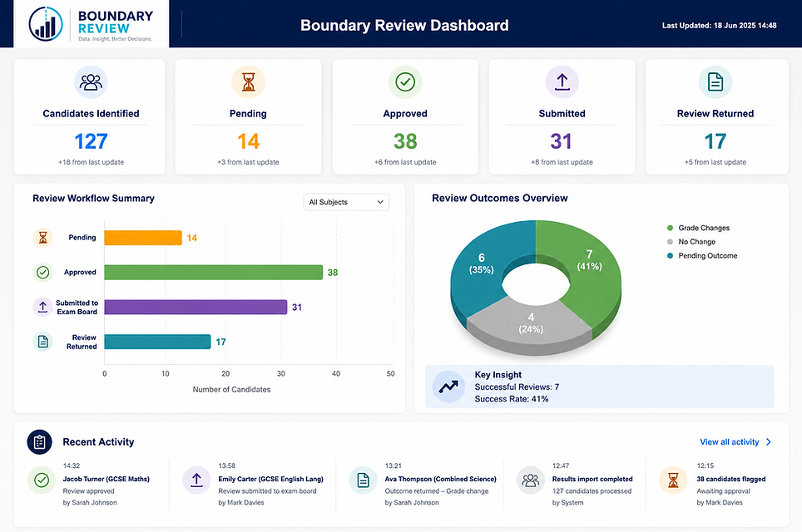Click upload icon beside Submitted to Exam Board

(x=43, y=307)
